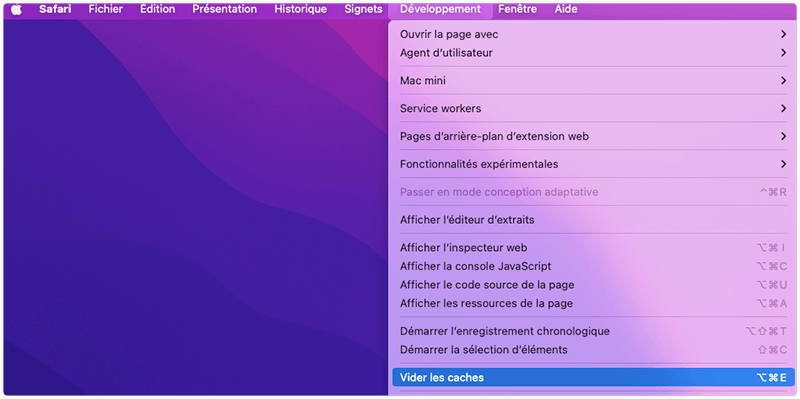Image resolution: width=800 pixels, height=399 pixels.
Task: Open the Présentation menu
Action: 224,9
